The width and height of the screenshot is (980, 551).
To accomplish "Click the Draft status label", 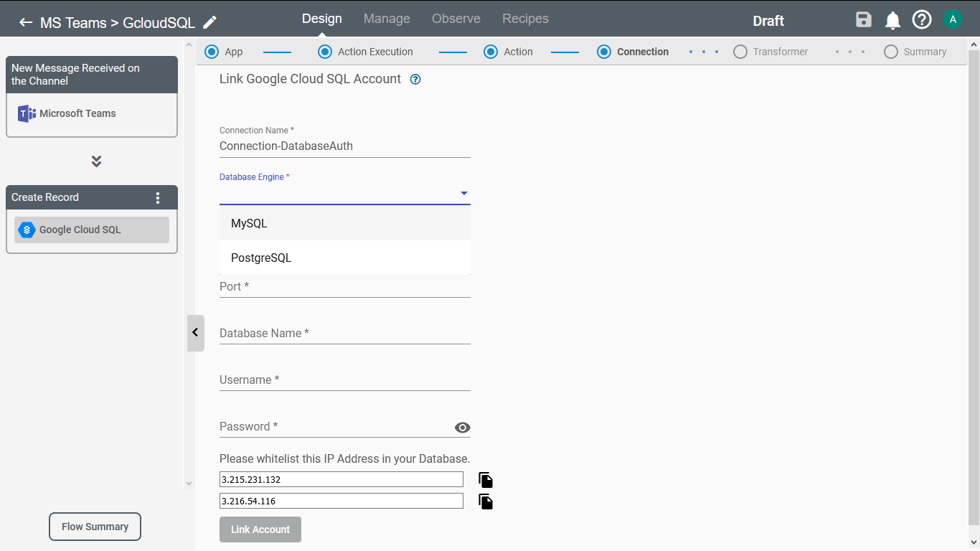I will click(768, 21).
